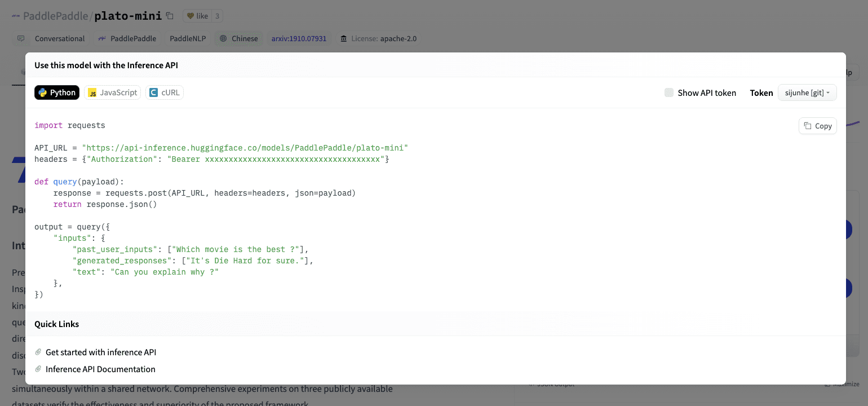Select the Python code tab

56,92
